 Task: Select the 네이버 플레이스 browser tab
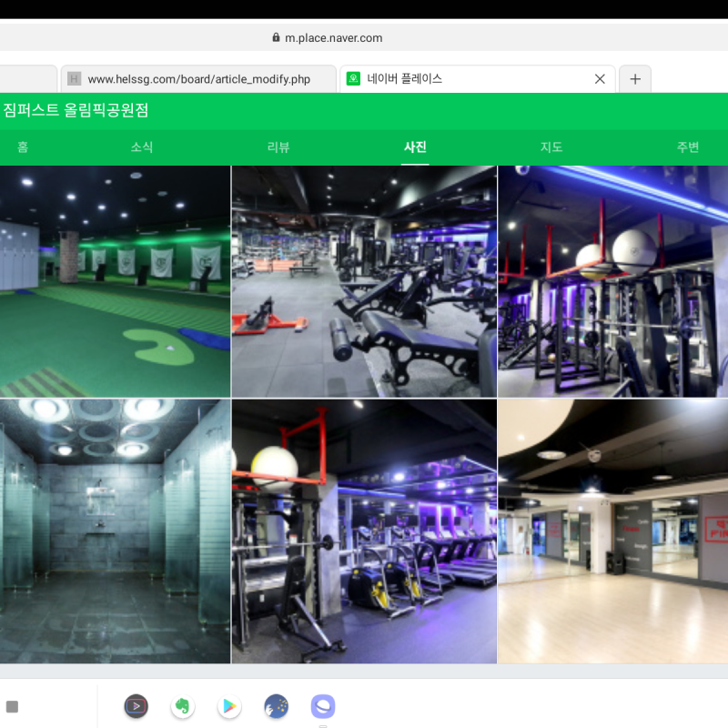[478, 79]
